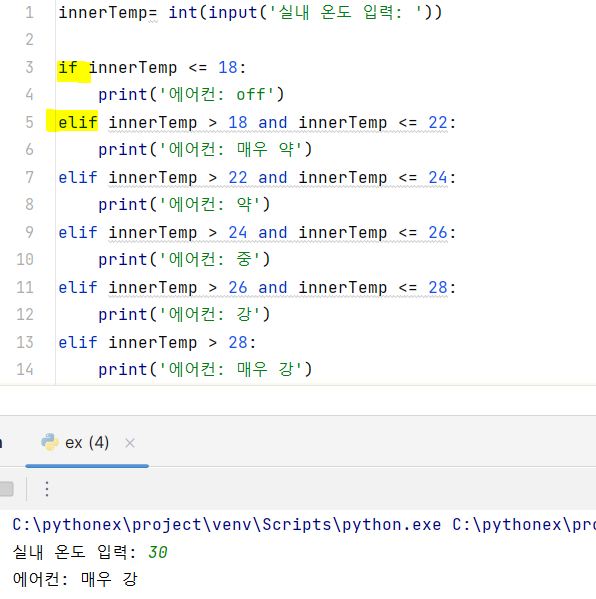The height and width of the screenshot is (599, 596).
Task: Click gutter line number 14
Action: click(25, 369)
